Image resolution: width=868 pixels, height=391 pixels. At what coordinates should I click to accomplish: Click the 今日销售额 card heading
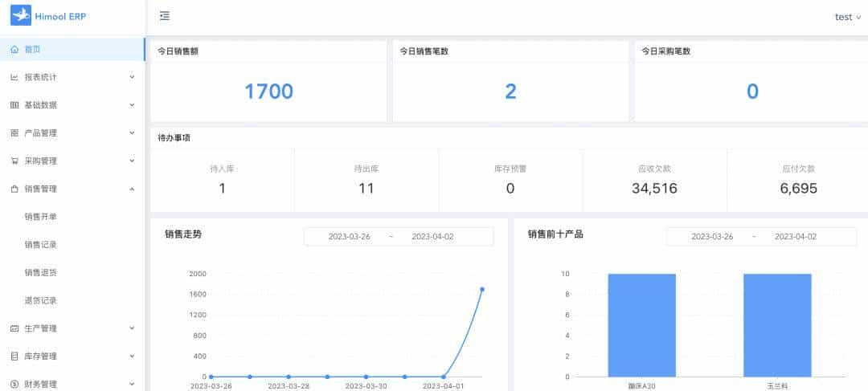178,51
